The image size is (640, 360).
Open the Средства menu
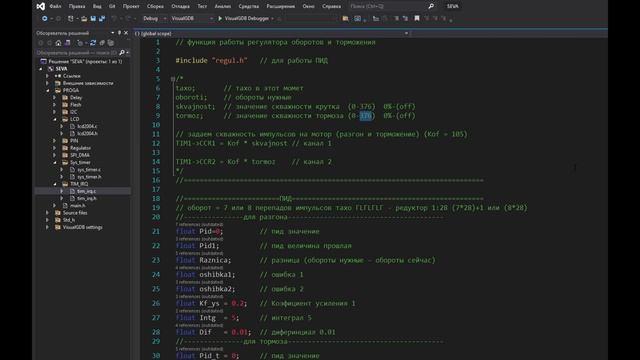coord(249,6)
